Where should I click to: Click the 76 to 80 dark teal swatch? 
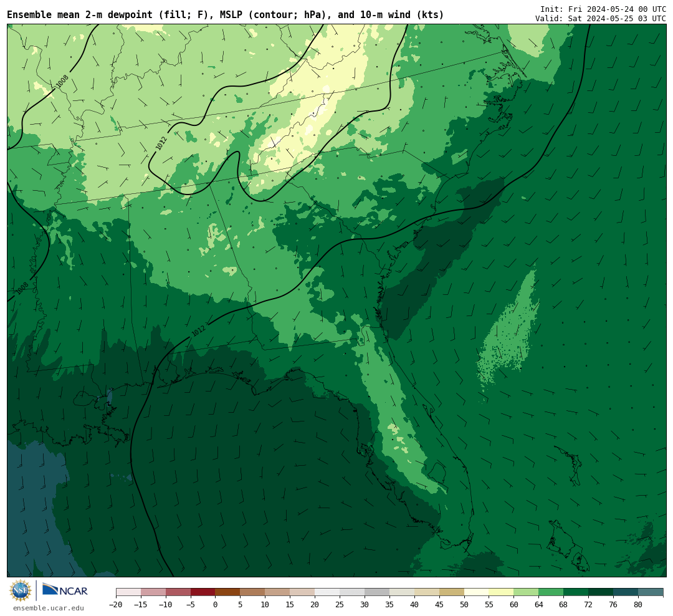626,592
